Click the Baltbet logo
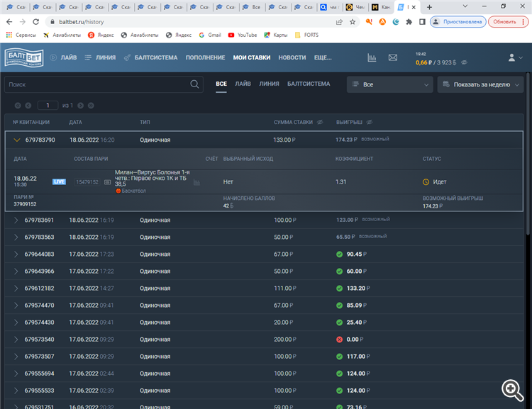Image resolution: width=532 pixels, height=409 pixels. point(23,57)
